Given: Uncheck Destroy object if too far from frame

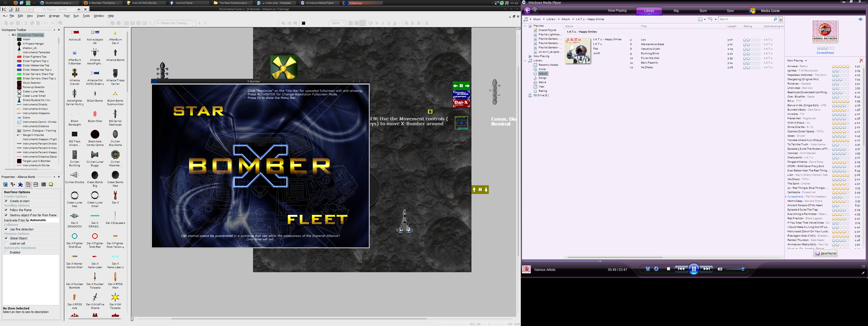Looking at the screenshot, I should coord(6,215).
